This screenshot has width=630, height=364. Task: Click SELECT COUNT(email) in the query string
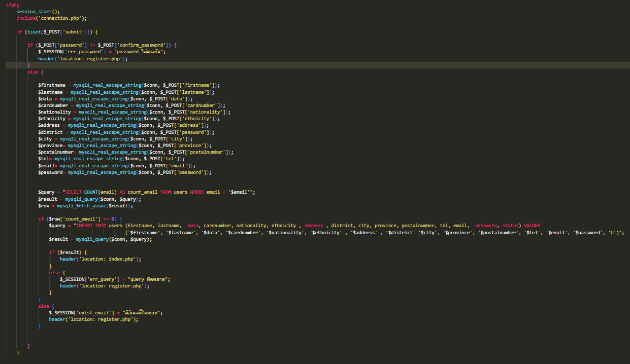(90, 192)
